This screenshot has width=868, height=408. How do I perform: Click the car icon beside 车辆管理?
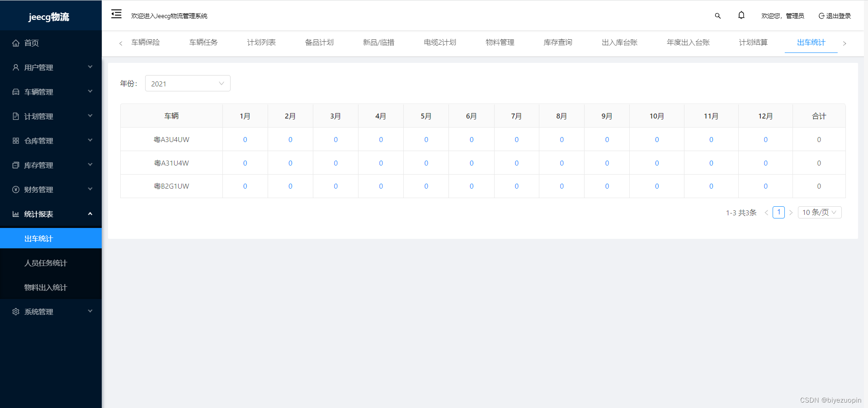click(x=16, y=92)
